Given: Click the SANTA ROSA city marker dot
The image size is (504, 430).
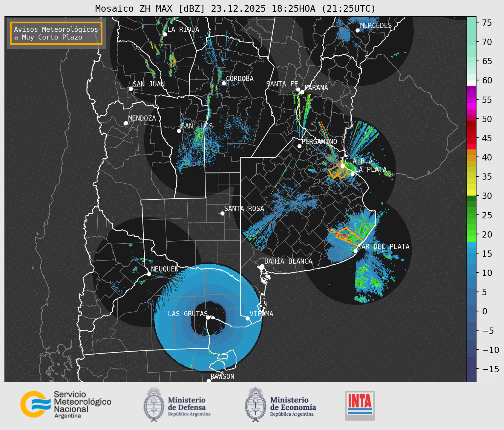Looking at the screenshot, I should [222, 213].
